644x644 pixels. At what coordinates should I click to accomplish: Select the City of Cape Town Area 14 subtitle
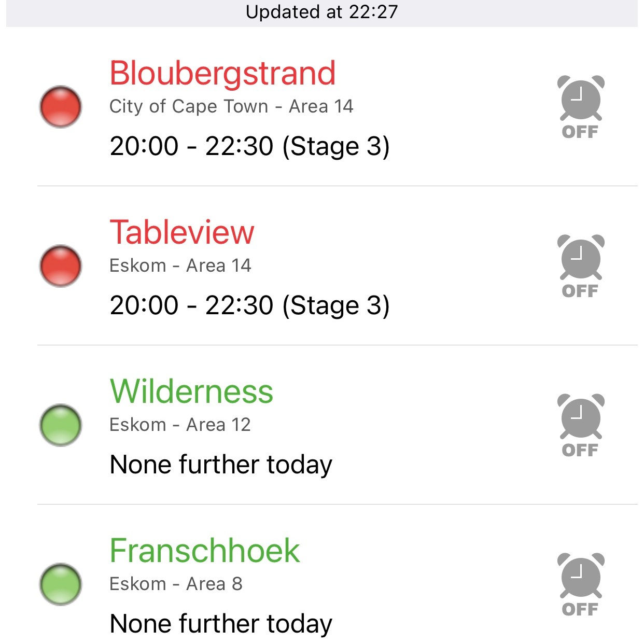pyautogui.click(x=231, y=106)
